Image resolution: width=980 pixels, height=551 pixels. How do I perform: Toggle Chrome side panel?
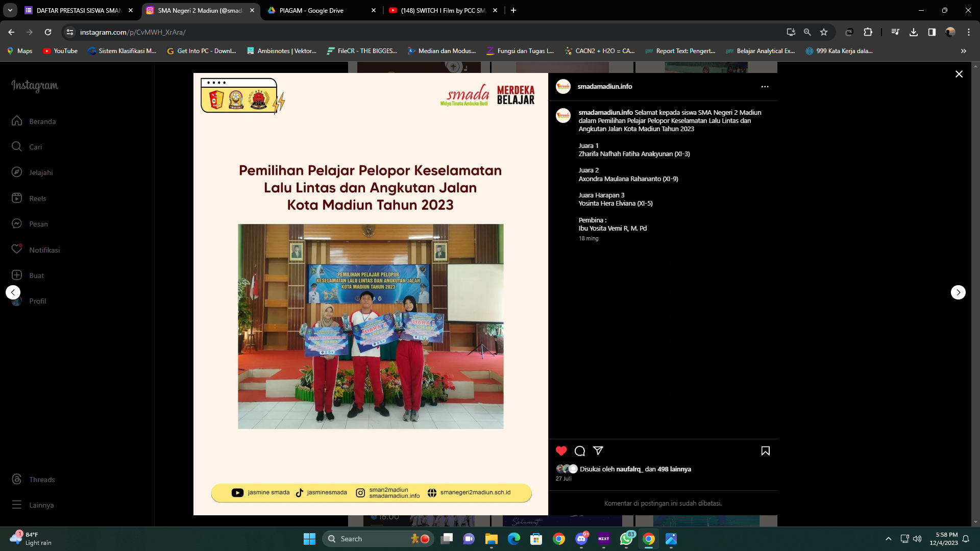[932, 32]
